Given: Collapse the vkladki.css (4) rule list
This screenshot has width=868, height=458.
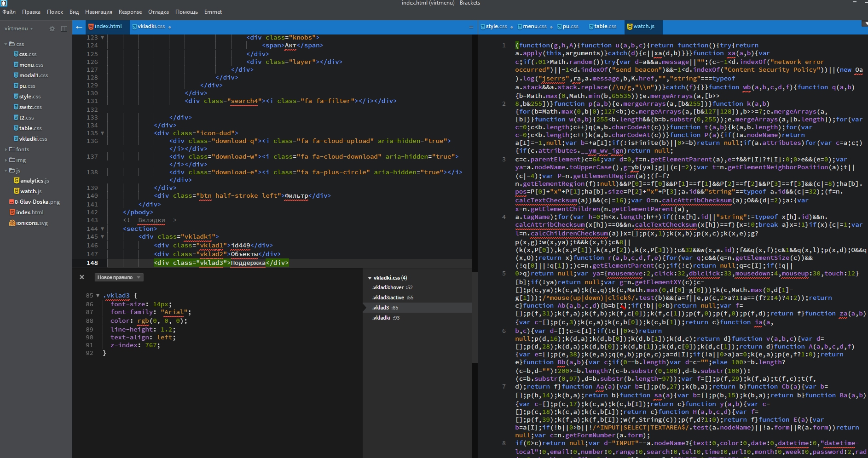Looking at the screenshot, I should tap(370, 278).
